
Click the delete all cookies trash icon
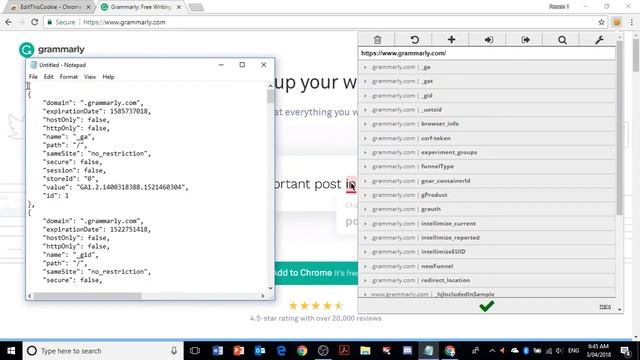(377, 40)
